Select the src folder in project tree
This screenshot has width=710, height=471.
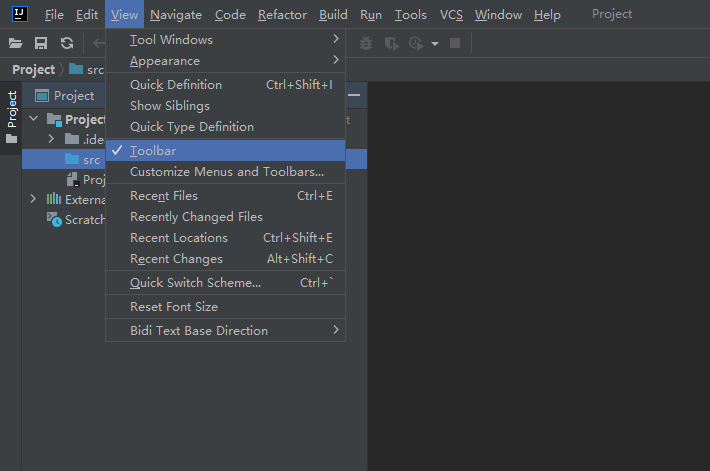tap(91, 160)
